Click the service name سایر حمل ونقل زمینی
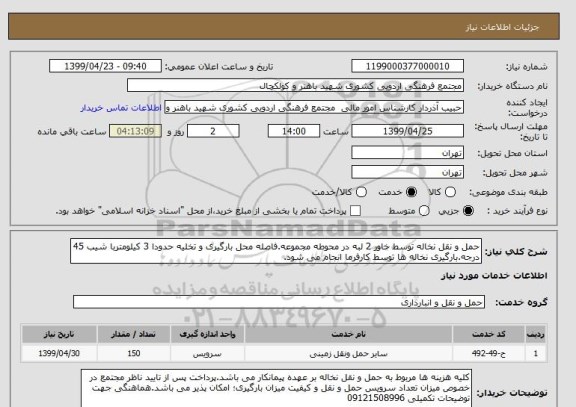Screen dimensions: 576x407 [x=348, y=354]
